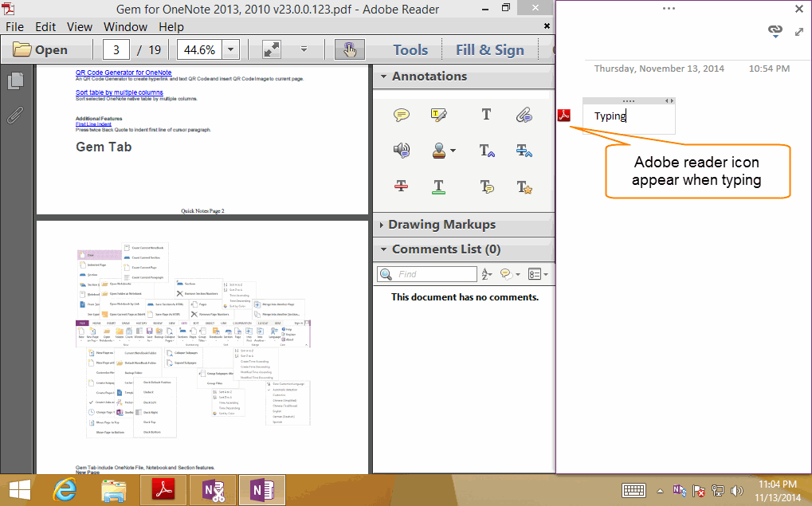Open the touch keyboard tray icon
The width and height of the screenshot is (812, 506).
(x=634, y=490)
